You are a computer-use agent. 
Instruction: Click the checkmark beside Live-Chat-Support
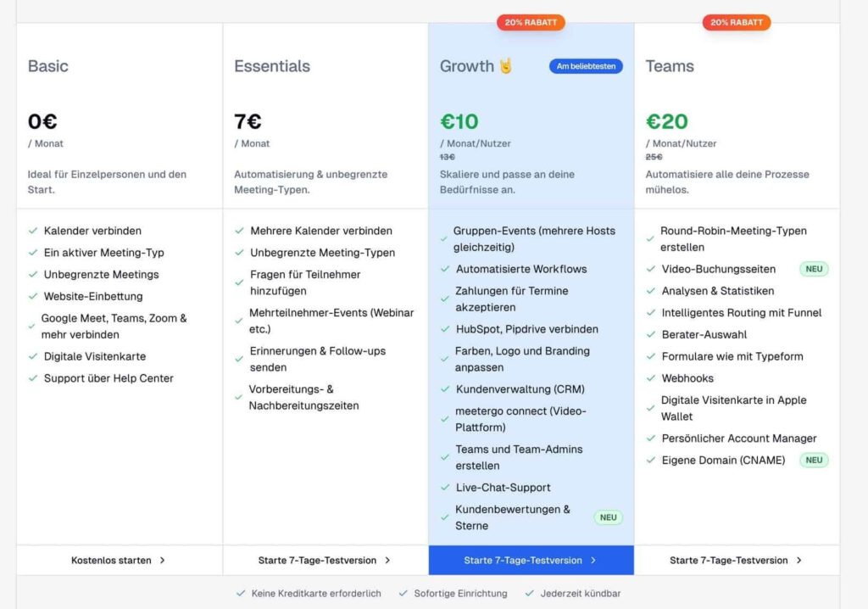[x=444, y=488]
